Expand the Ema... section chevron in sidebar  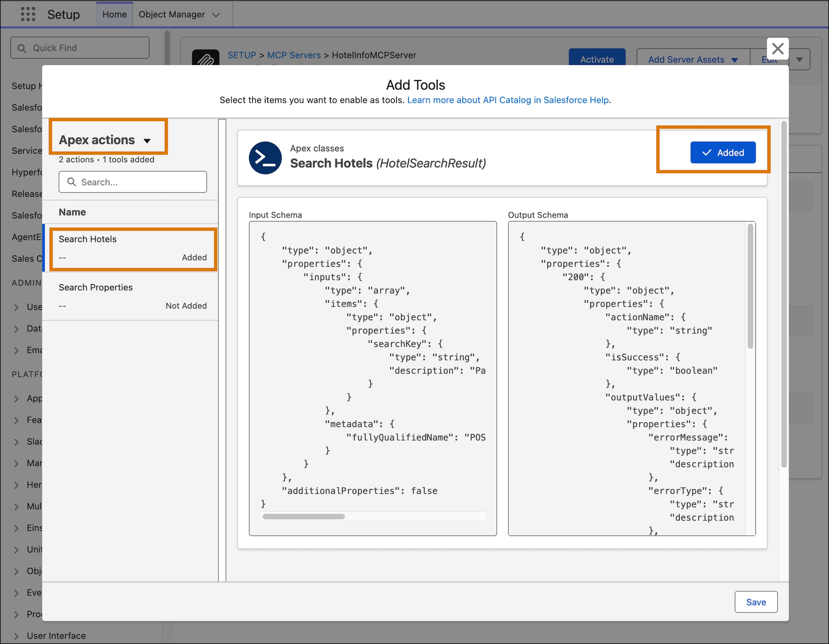[16, 350]
